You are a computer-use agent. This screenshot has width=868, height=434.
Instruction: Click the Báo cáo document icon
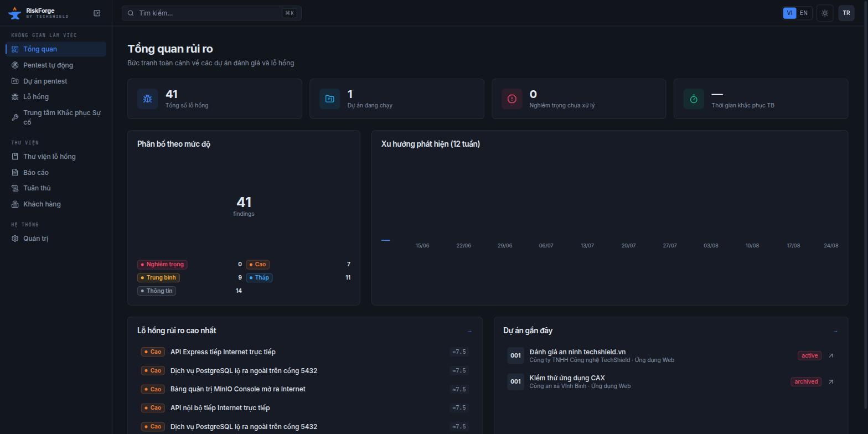tap(15, 173)
